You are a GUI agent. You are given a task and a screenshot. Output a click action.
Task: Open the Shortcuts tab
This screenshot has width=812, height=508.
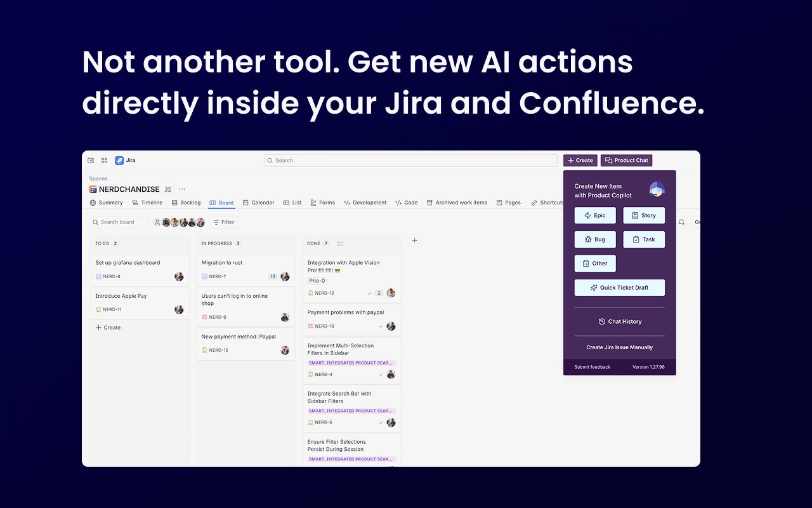pyautogui.click(x=548, y=203)
